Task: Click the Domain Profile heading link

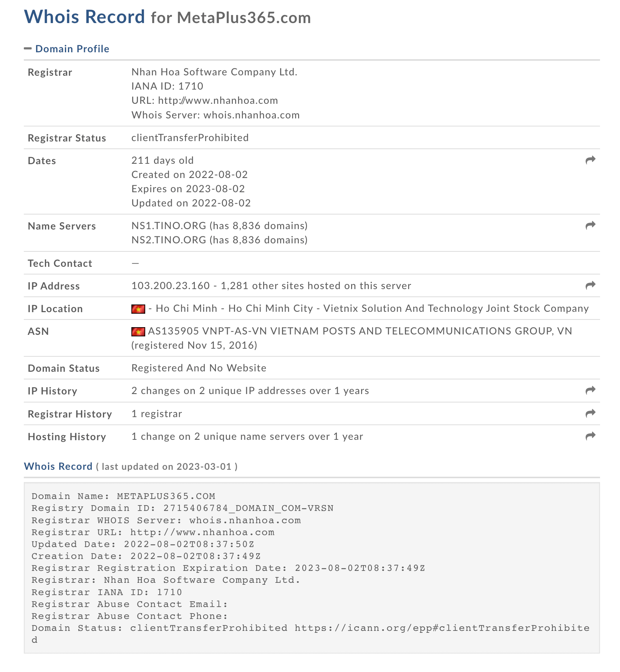Action: [x=72, y=49]
